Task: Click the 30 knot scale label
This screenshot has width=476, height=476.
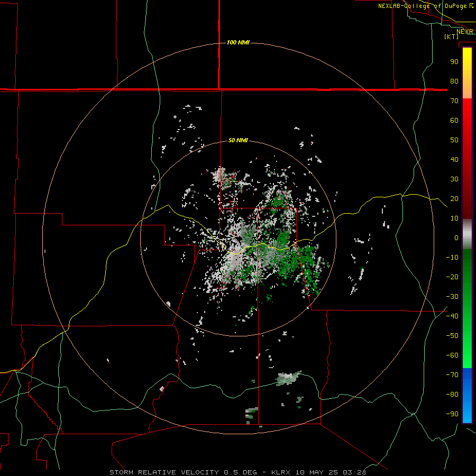Action: point(454,179)
